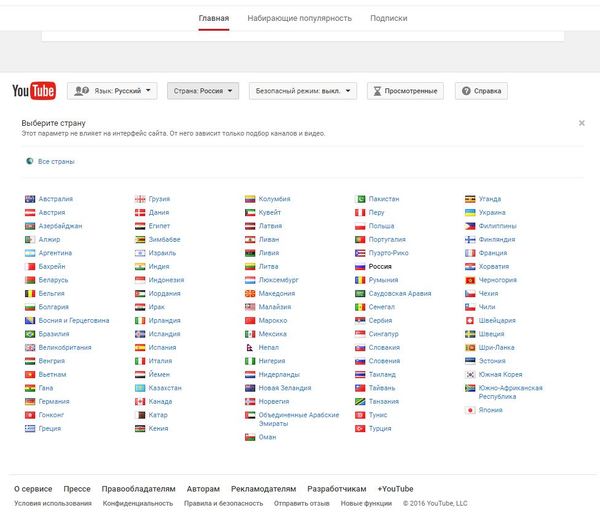
Task: Close the country selection panel
Action: click(x=582, y=123)
